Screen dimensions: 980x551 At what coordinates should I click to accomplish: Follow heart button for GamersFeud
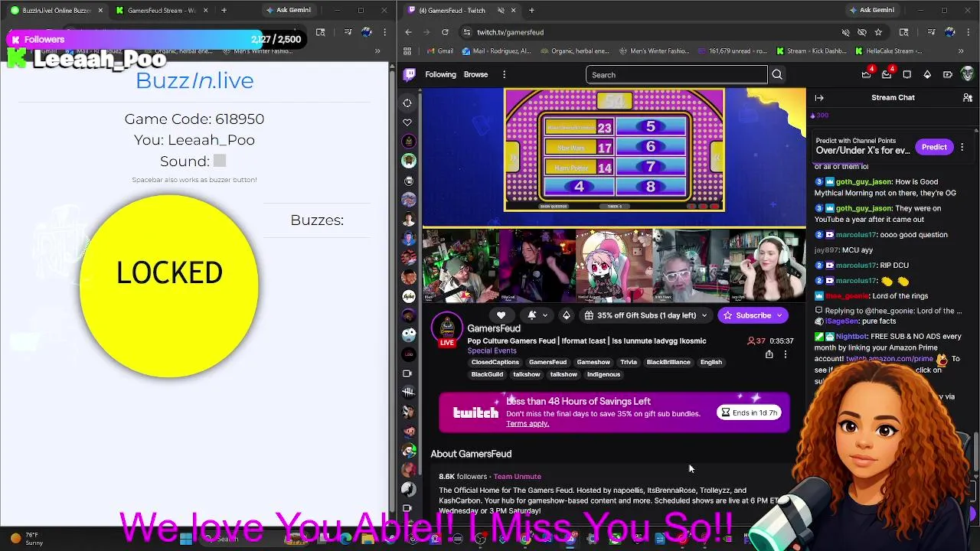pyautogui.click(x=501, y=315)
